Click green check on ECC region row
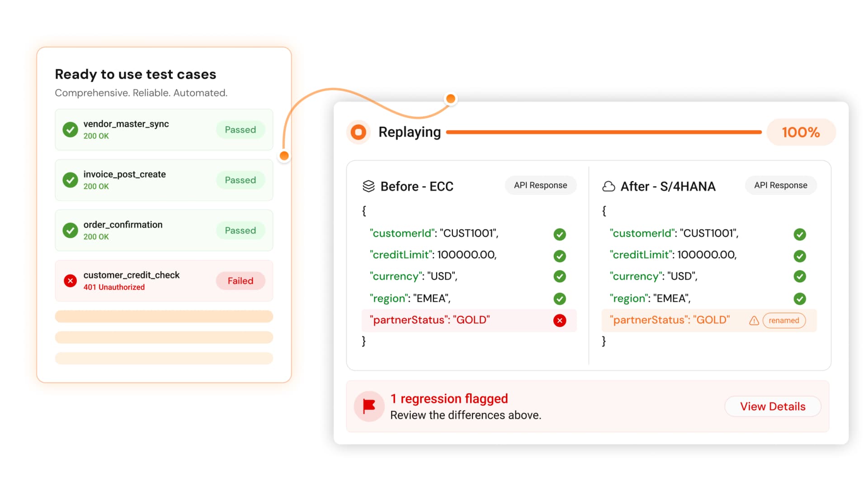The image size is (868, 491). (560, 298)
